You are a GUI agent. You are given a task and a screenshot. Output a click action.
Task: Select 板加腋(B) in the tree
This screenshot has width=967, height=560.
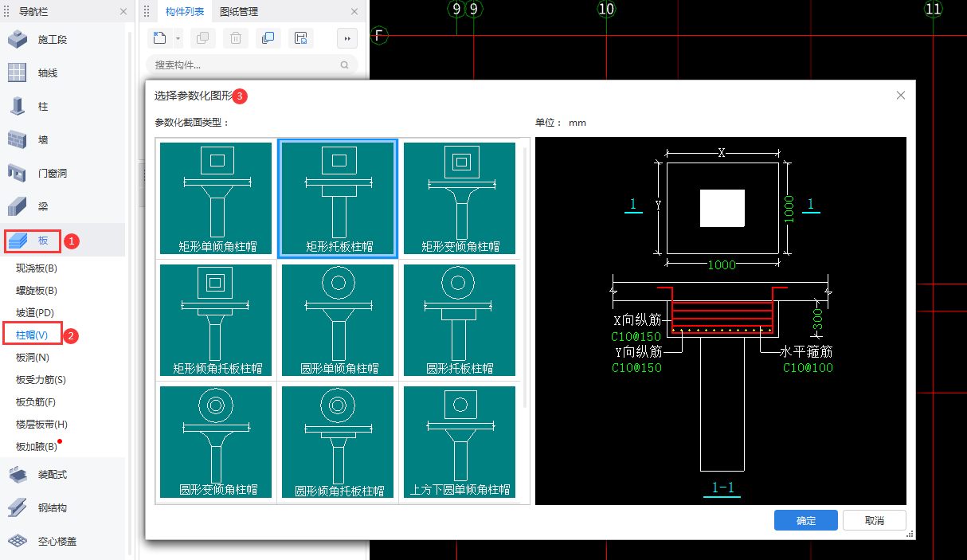coord(37,447)
